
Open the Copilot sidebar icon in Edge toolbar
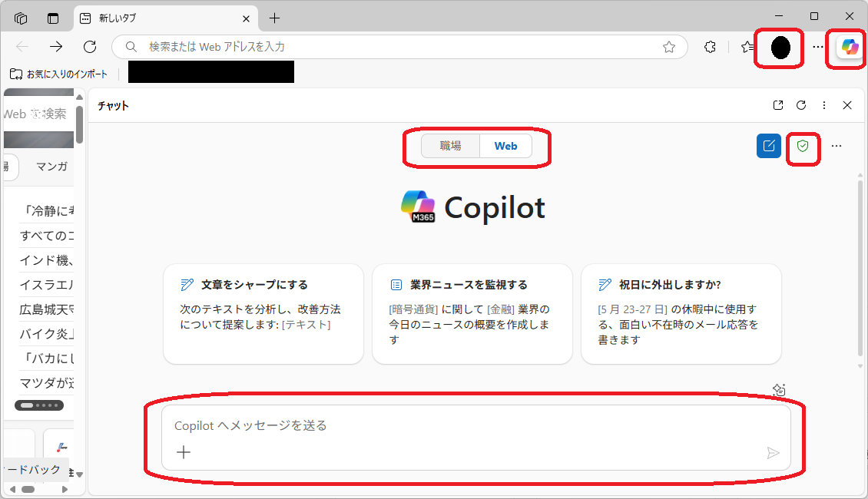[x=850, y=47]
